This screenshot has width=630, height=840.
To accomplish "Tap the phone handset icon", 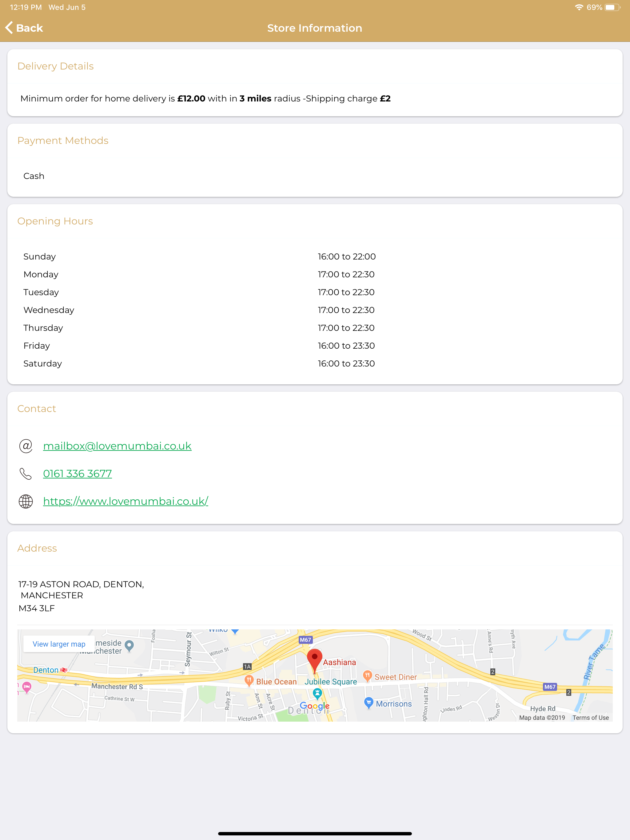I will [x=26, y=473].
